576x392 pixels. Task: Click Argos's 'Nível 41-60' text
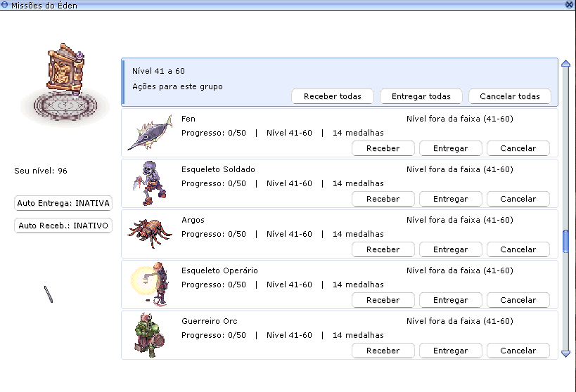click(x=290, y=234)
